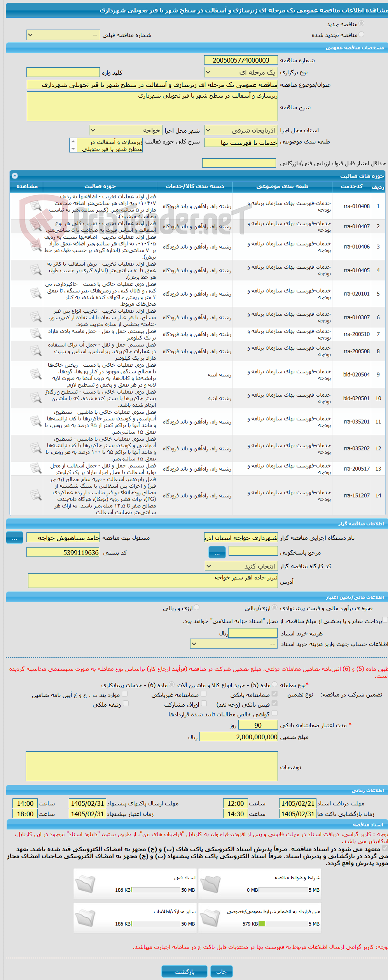Click the متن قرارداد size progress bar

[283, 924]
